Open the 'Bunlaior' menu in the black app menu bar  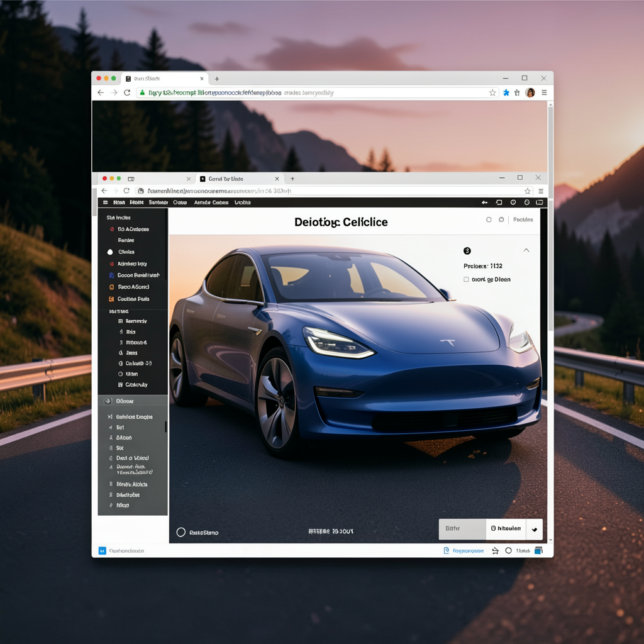(x=158, y=203)
